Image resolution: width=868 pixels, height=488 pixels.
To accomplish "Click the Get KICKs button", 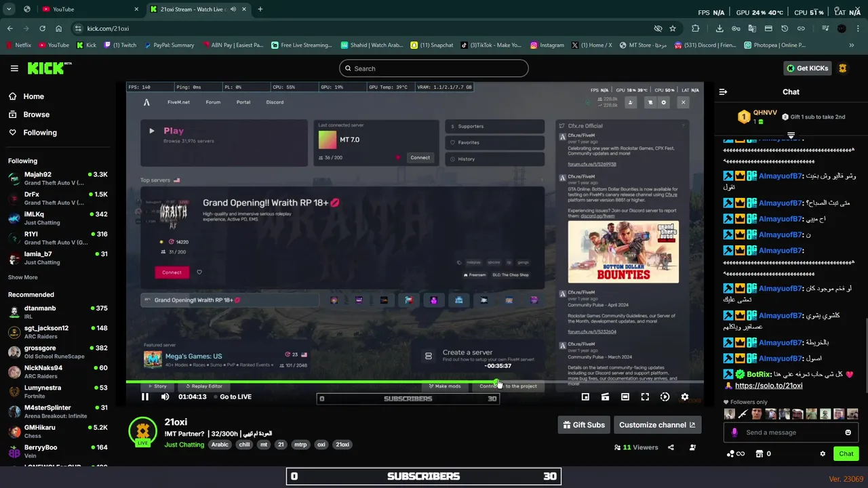I will (x=807, y=68).
